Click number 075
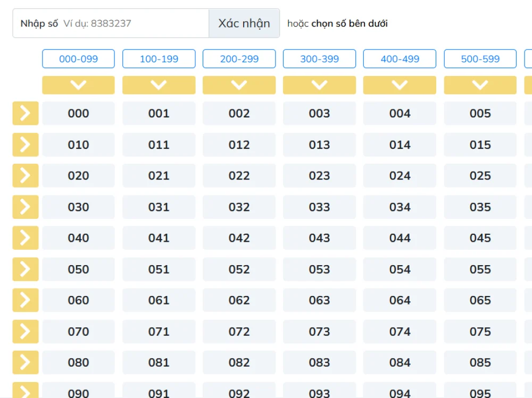This screenshot has height=398, width=532. point(480,332)
